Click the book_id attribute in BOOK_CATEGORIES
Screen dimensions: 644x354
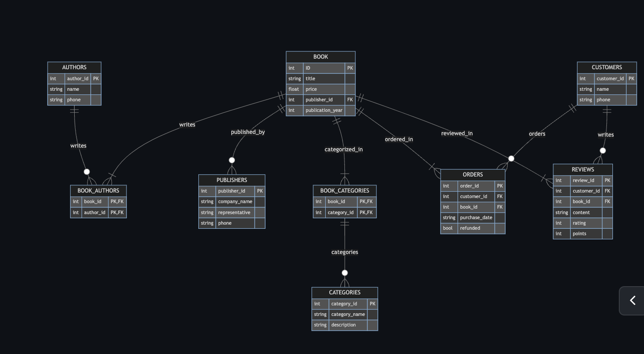tap(342, 202)
